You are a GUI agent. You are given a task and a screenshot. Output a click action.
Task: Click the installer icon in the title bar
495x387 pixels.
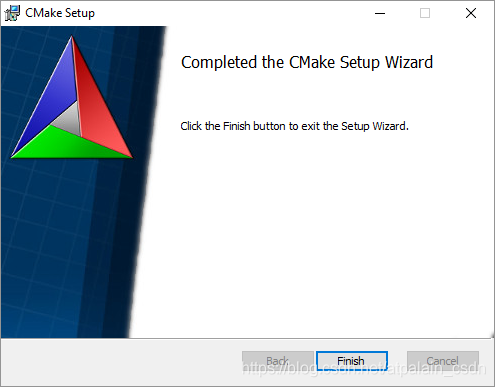(12, 13)
